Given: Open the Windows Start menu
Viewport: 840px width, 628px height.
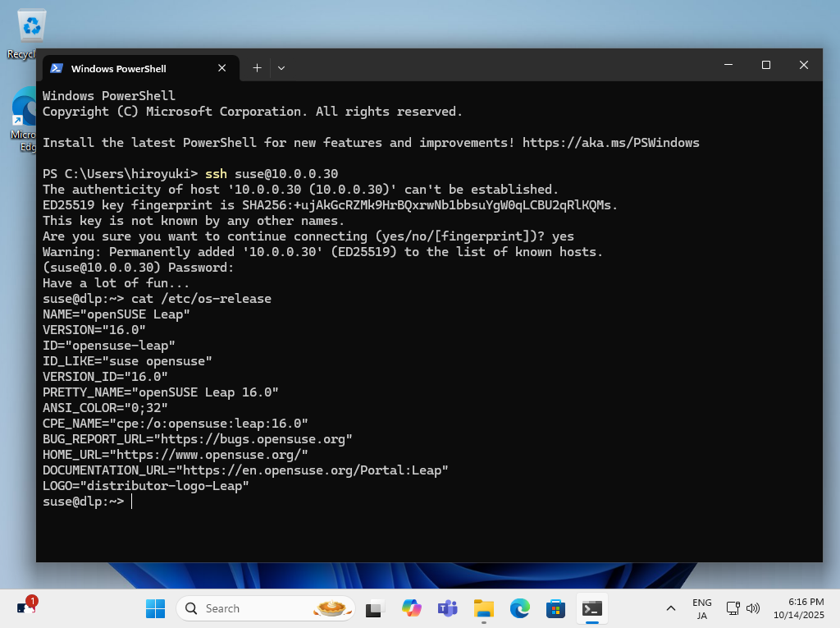Looking at the screenshot, I should pyautogui.click(x=155, y=608).
